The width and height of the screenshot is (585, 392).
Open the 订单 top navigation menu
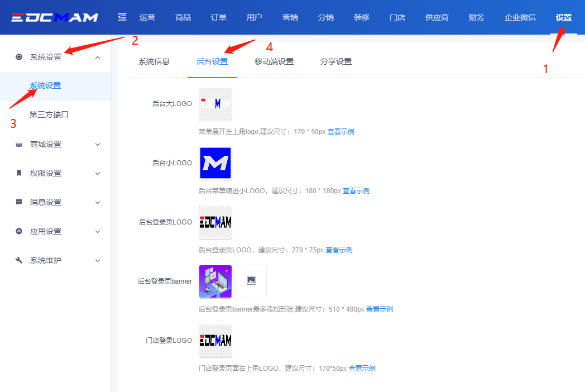(219, 17)
